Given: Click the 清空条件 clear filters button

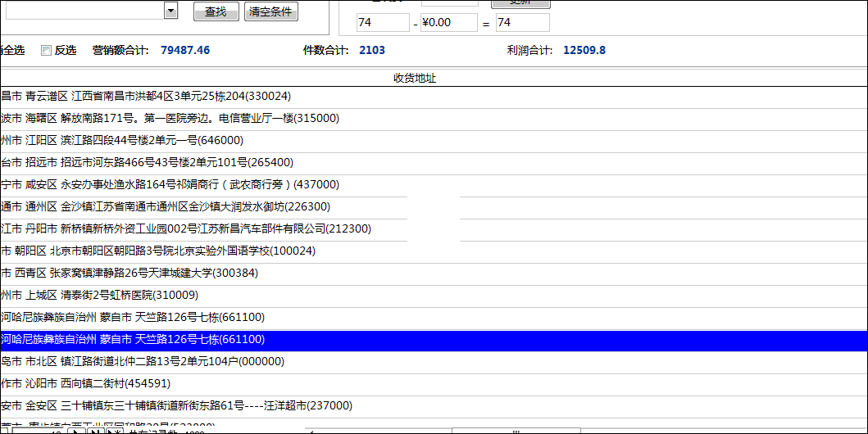Looking at the screenshot, I should [271, 11].
